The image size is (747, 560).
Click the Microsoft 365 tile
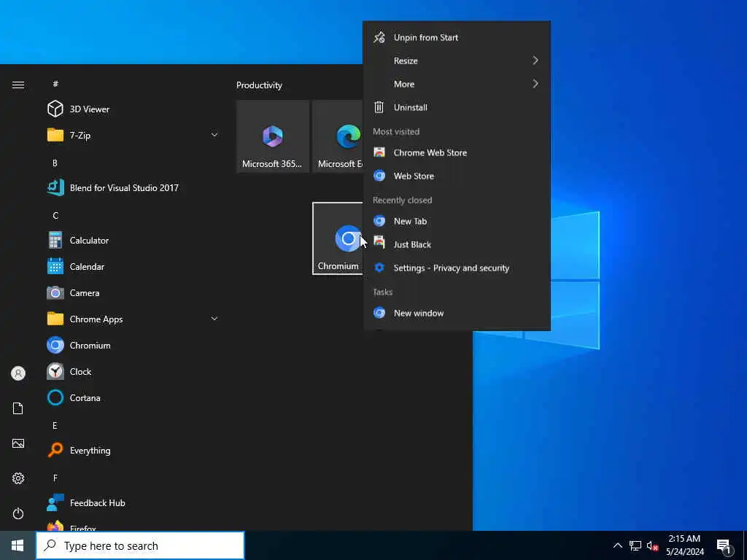click(x=273, y=136)
